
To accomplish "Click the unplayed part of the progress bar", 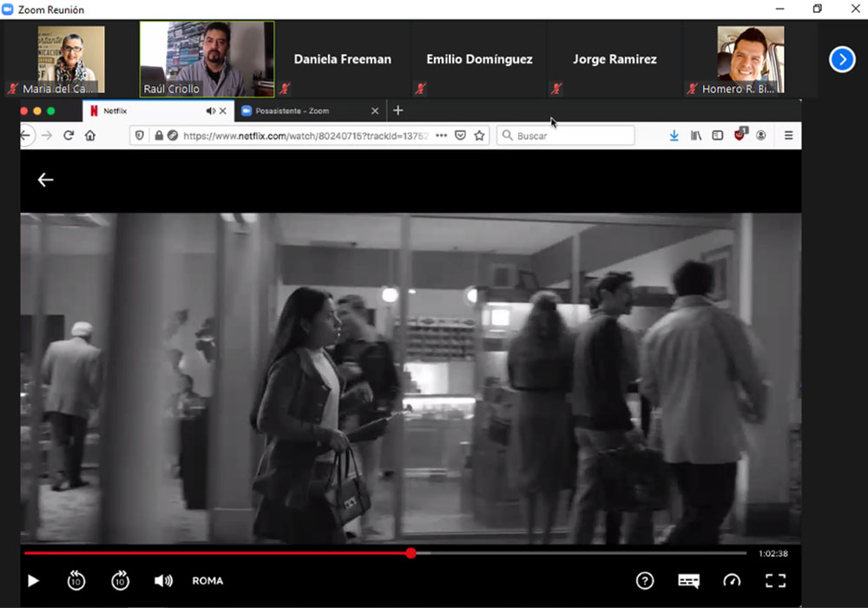I will [x=581, y=552].
